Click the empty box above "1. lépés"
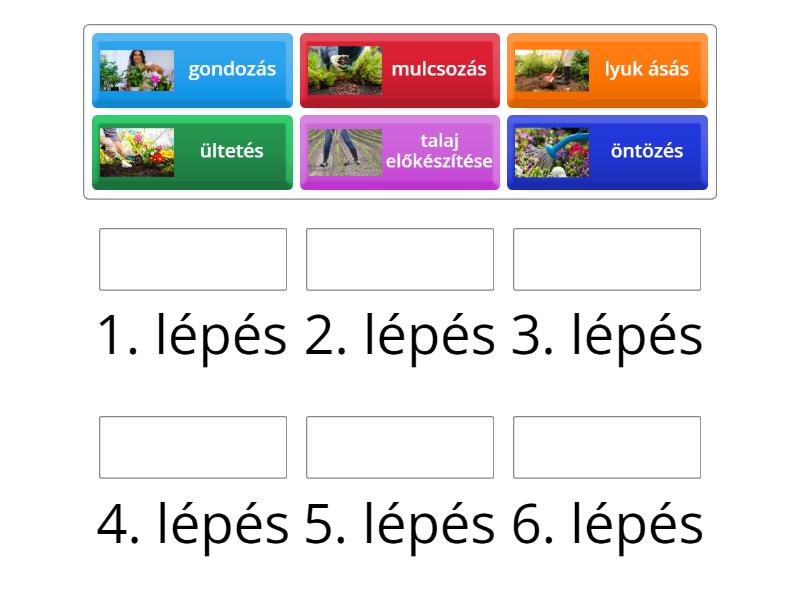This screenshot has height=600, width=800. coord(193,259)
